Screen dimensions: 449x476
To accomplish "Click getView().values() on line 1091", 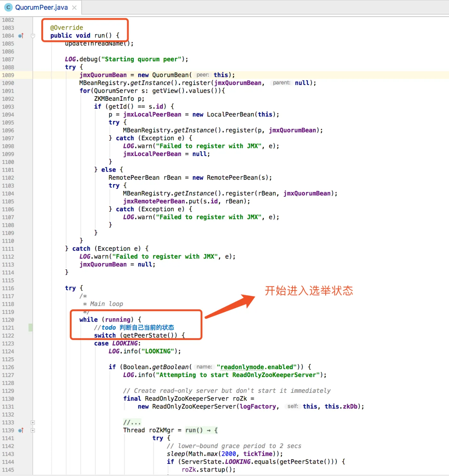I will pos(185,91).
